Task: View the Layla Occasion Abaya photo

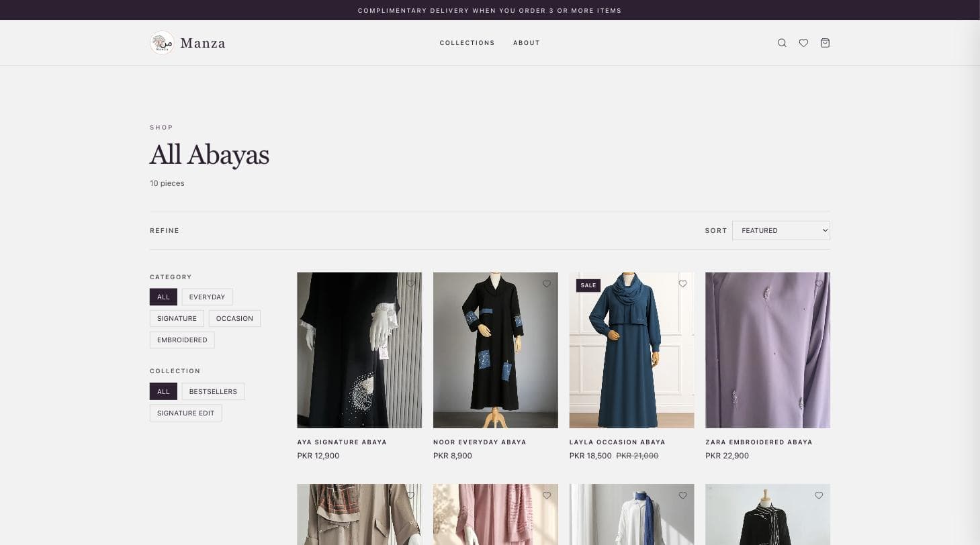Action: click(x=631, y=350)
